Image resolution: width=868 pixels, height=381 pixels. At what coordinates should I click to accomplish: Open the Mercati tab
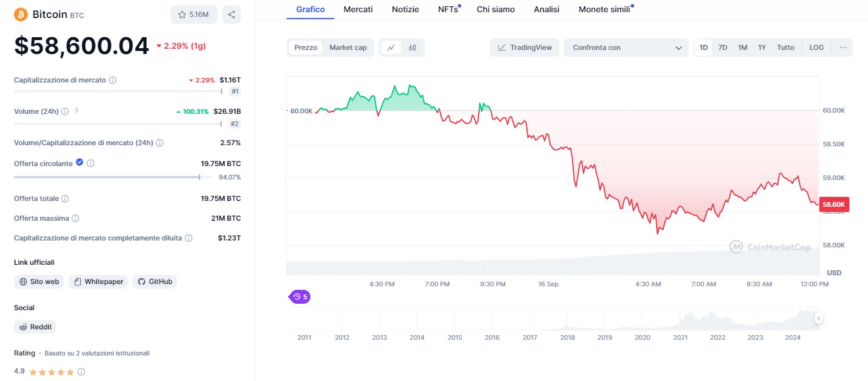click(358, 9)
